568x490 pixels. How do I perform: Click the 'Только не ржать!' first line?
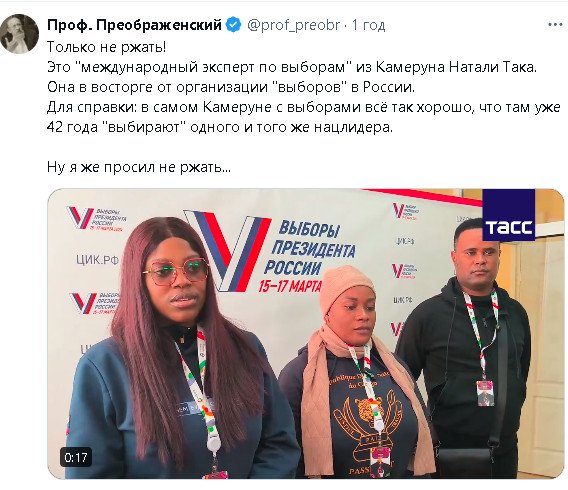tap(106, 47)
